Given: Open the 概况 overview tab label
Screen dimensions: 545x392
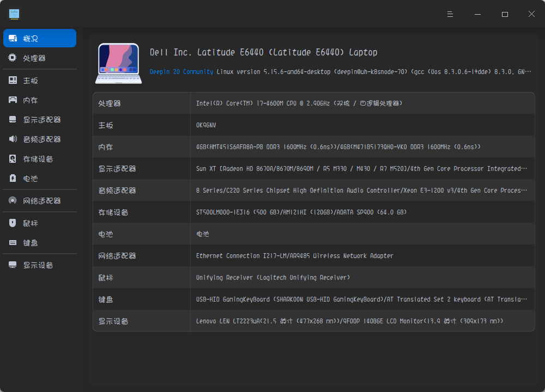Looking at the screenshot, I should pyautogui.click(x=31, y=39).
